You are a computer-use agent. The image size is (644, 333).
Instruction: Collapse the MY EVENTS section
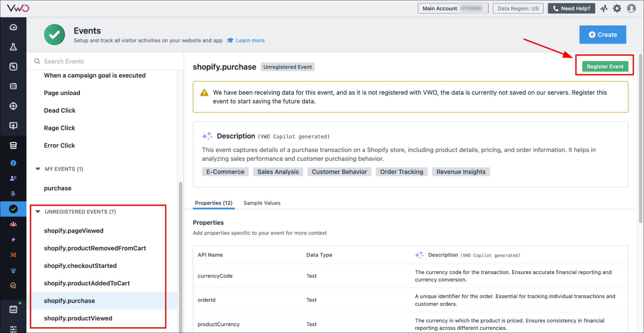click(x=38, y=169)
